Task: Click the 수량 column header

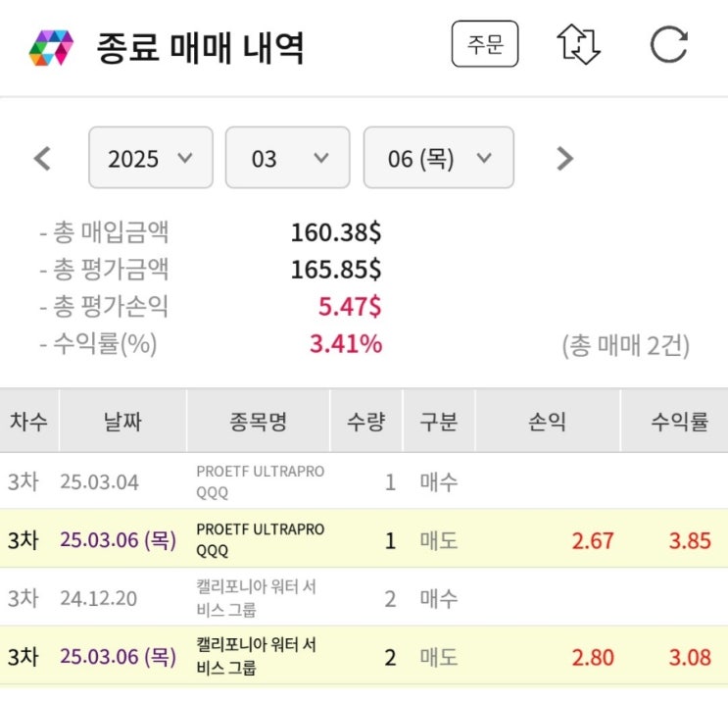Action: click(365, 422)
